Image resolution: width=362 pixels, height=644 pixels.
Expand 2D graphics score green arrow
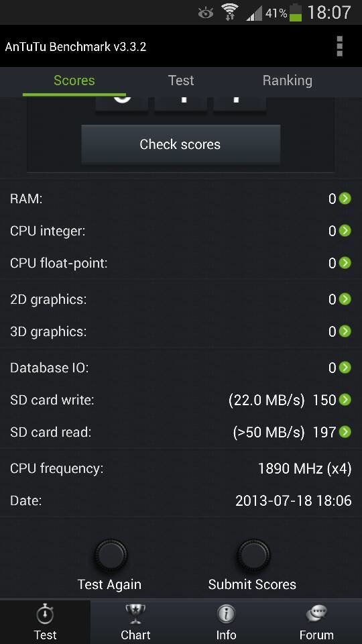point(345,299)
